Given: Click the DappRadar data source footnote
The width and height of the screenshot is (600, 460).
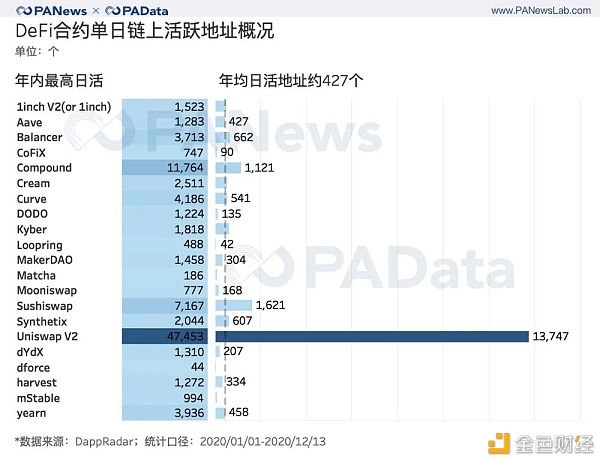Looking at the screenshot, I should (x=170, y=442).
